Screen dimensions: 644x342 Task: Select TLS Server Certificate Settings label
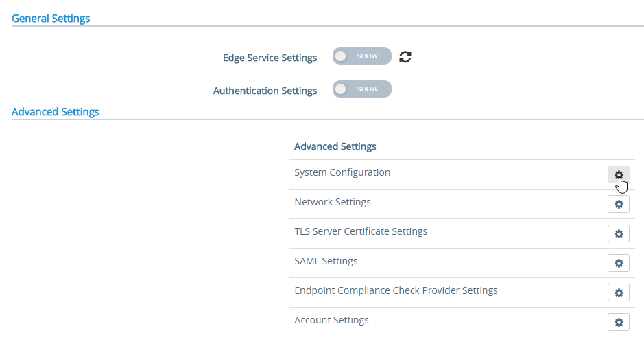coord(361,231)
